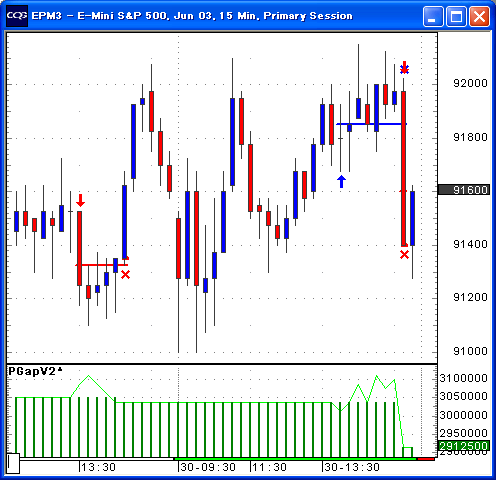Maximize the EPM3 chart window

456,16
